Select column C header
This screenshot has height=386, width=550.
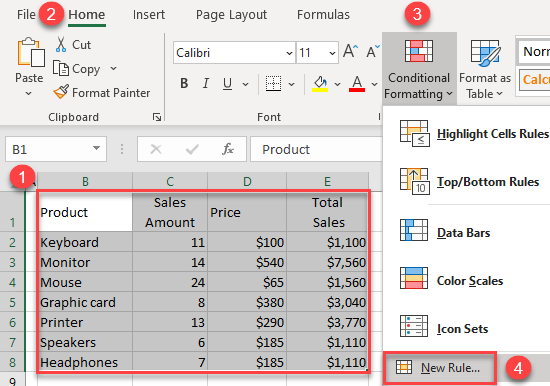click(170, 181)
